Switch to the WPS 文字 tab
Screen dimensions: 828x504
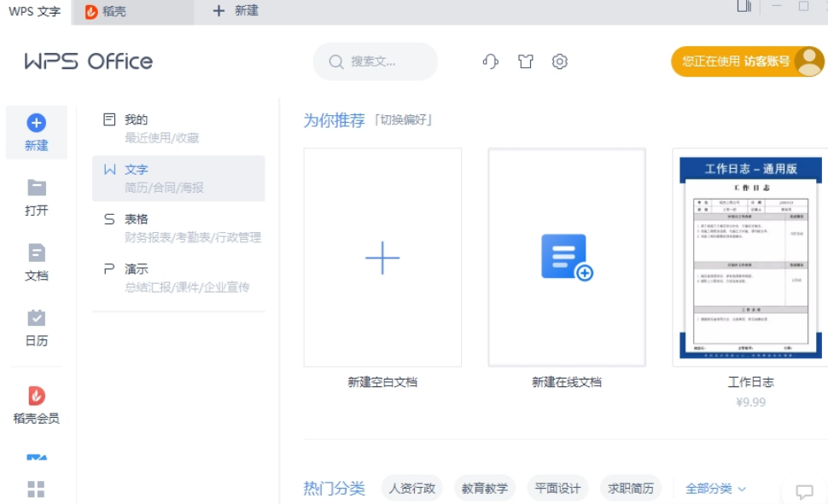[35, 12]
